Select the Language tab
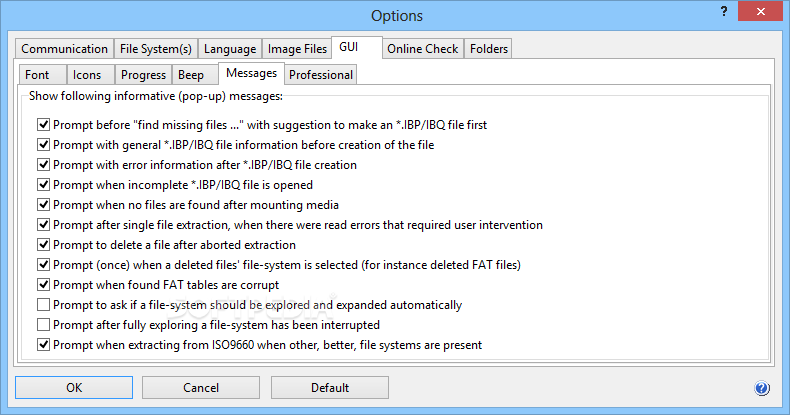The height and width of the screenshot is (415, 790). (230, 49)
